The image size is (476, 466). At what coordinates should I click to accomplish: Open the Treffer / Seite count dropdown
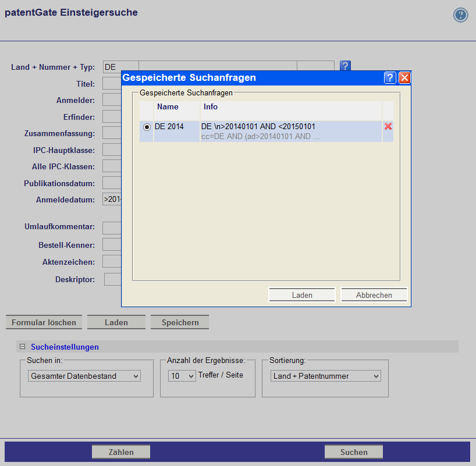click(182, 376)
